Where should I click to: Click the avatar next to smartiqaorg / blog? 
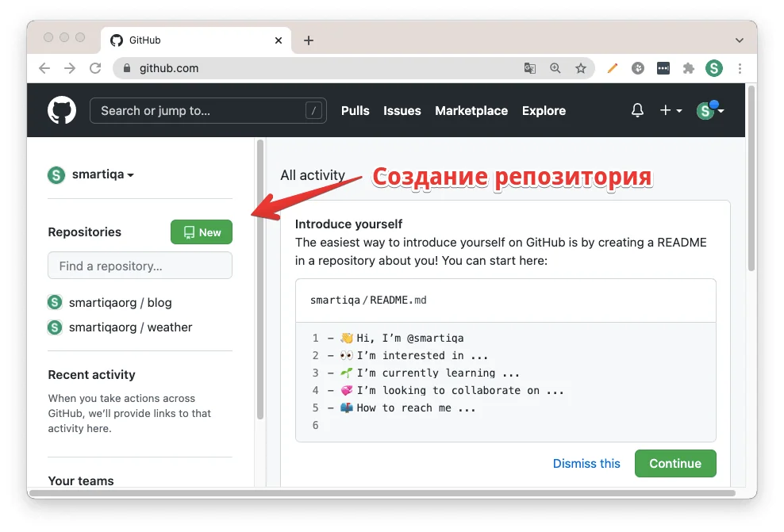pyautogui.click(x=55, y=302)
